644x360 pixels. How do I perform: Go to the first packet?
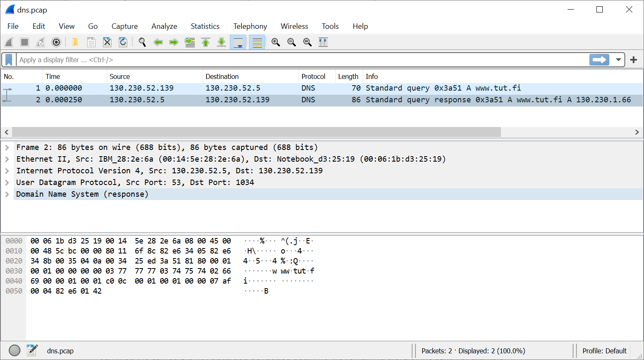point(206,42)
